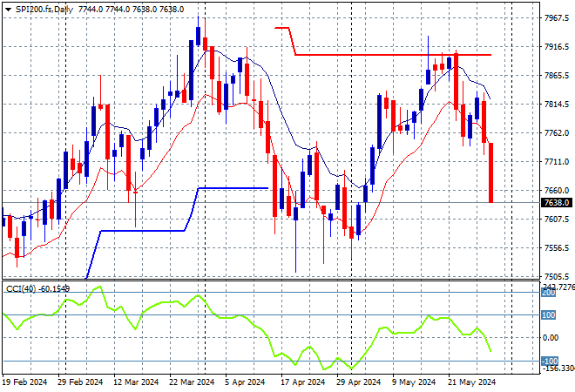This screenshot has width=575, height=392.
Task: Click the last large red candle
Action: point(490,172)
